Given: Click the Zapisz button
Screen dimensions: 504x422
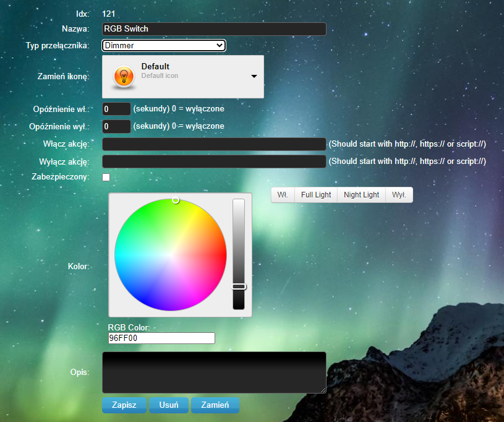Looking at the screenshot, I should (124, 405).
